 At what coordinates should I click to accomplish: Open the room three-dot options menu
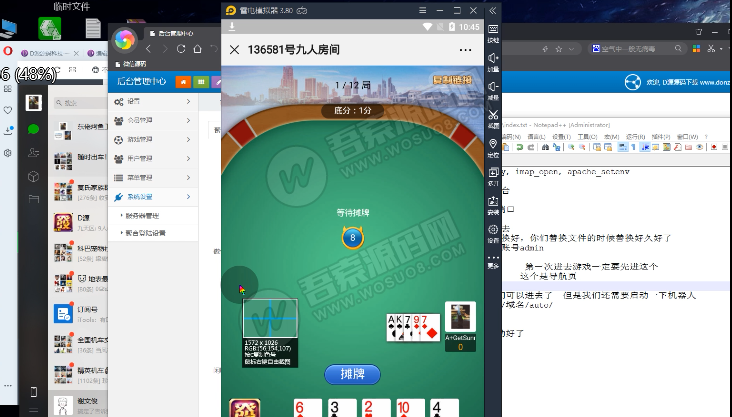465,50
